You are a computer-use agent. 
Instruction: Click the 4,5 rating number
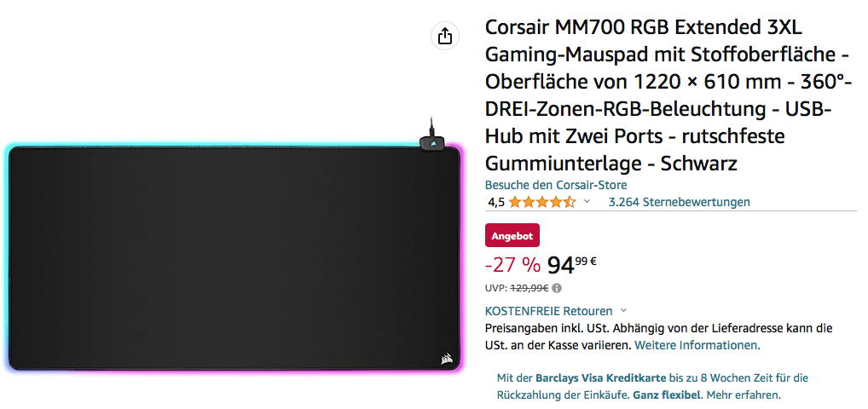[x=496, y=203]
